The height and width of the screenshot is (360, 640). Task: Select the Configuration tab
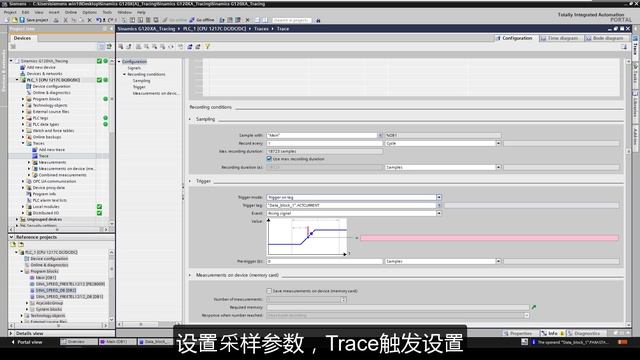coord(514,38)
